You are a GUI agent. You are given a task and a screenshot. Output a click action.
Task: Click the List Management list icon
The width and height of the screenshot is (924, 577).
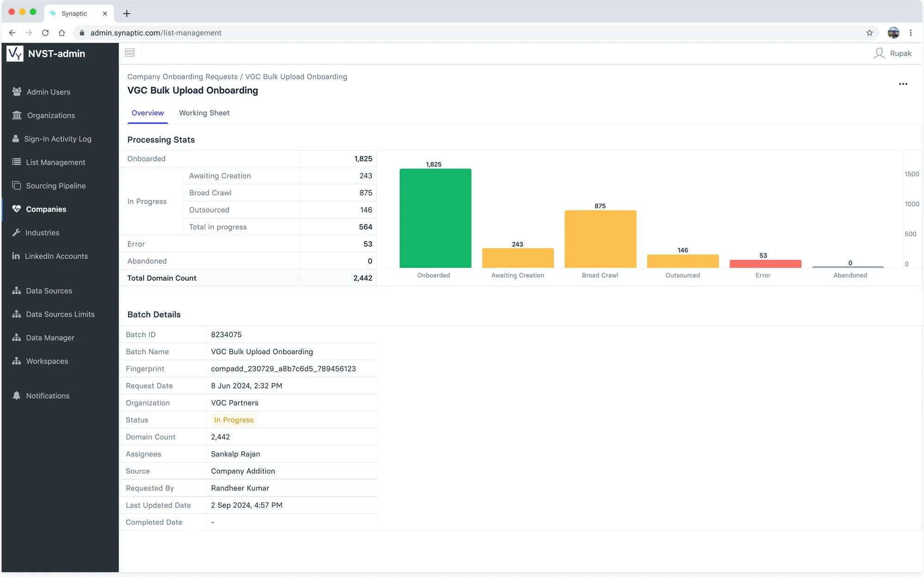17,162
